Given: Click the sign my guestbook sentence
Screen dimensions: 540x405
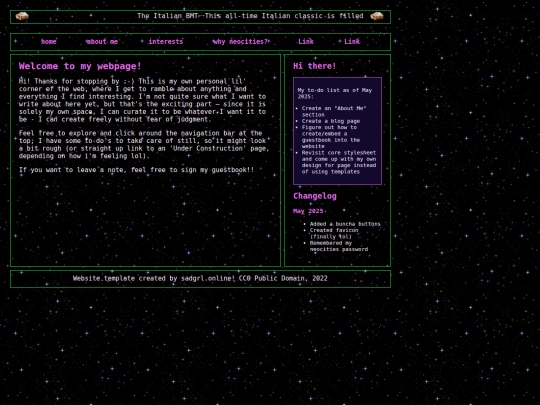Looking at the screenshot, I should point(136,170).
